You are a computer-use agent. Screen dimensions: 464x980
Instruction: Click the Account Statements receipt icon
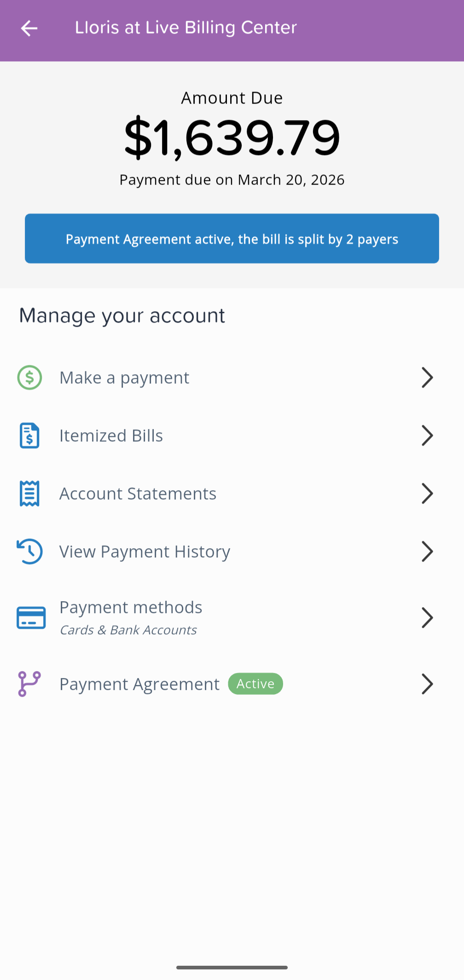(x=29, y=493)
